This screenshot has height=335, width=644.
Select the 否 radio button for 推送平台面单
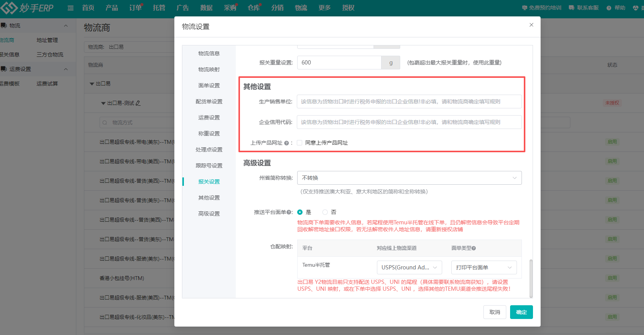[x=325, y=212]
